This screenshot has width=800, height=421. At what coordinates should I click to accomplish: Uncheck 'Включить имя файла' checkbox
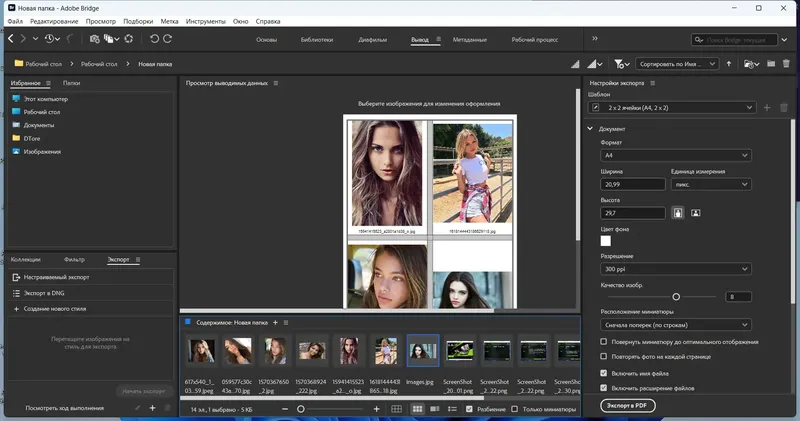(x=604, y=372)
